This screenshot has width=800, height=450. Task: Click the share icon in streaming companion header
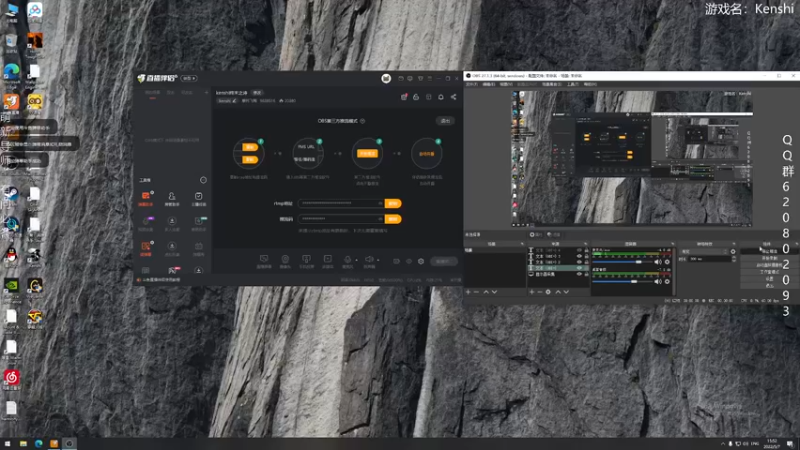coord(453,97)
